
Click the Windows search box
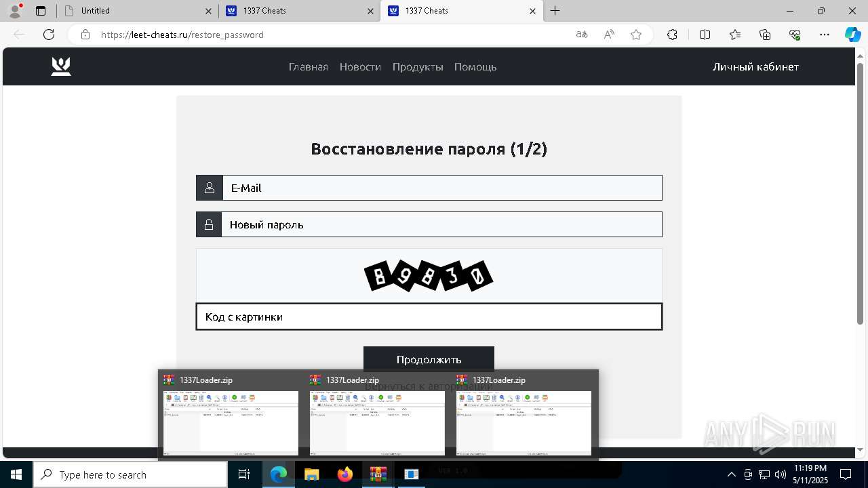(x=130, y=474)
